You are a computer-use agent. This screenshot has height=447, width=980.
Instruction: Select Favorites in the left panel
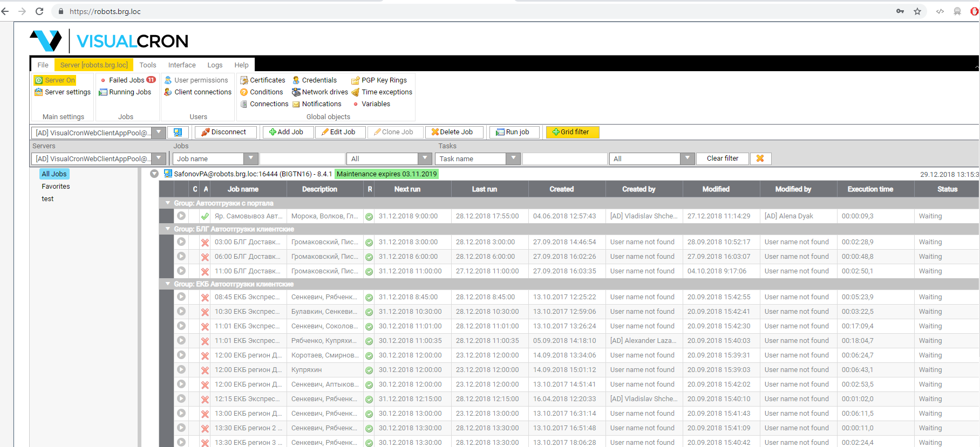[x=56, y=187]
